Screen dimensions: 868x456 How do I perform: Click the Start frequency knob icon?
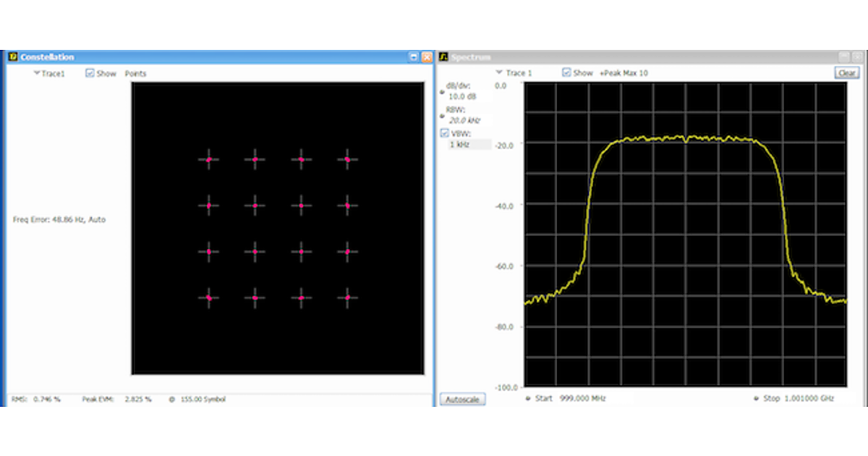pos(529,398)
